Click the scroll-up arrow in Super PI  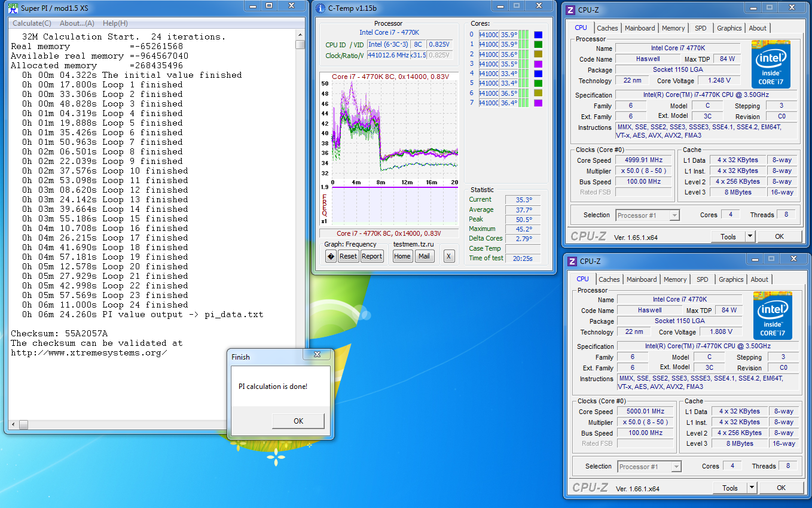pos(300,34)
